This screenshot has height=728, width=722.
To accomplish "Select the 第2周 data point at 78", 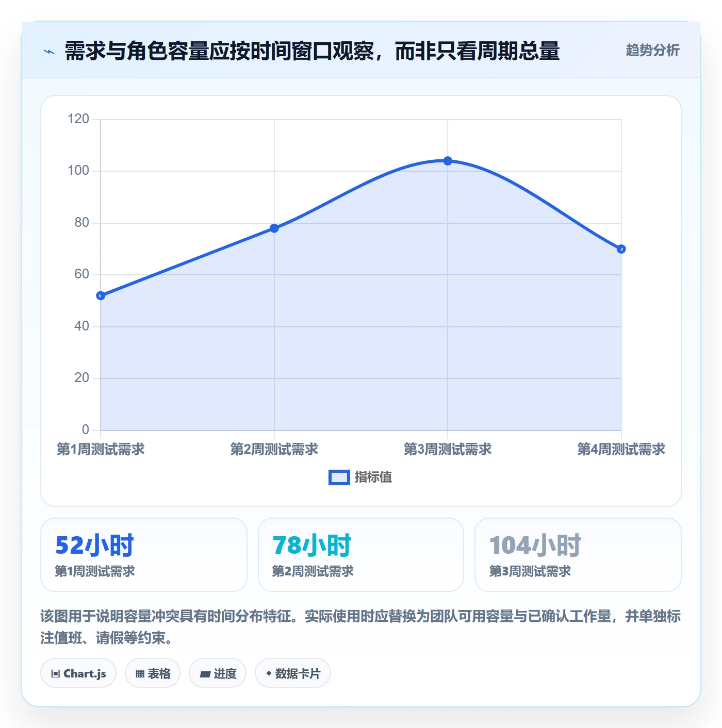I will point(274,228).
